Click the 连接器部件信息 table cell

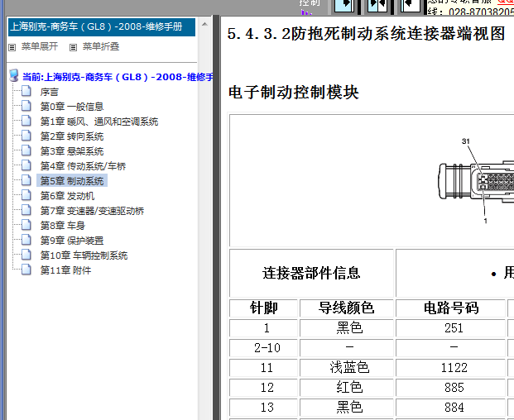pyautogui.click(x=311, y=273)
